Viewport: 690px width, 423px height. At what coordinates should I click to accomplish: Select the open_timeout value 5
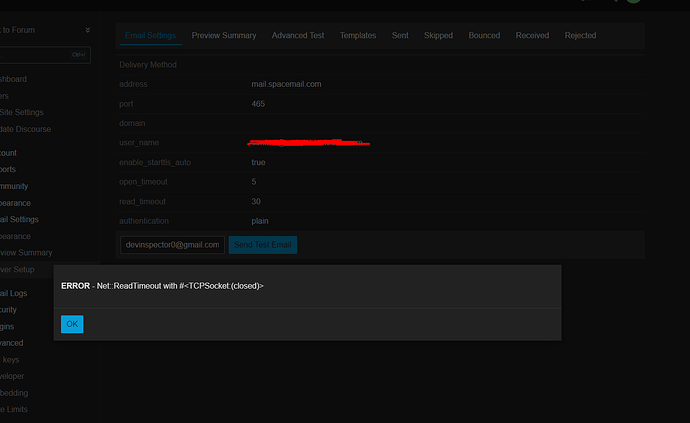click(x=254, y=182)
